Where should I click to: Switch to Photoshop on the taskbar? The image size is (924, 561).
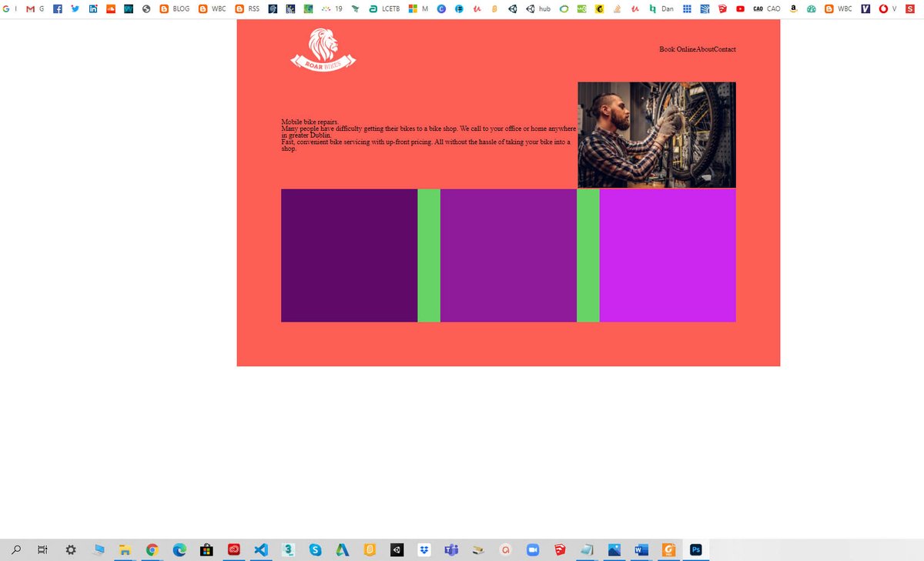695,549
